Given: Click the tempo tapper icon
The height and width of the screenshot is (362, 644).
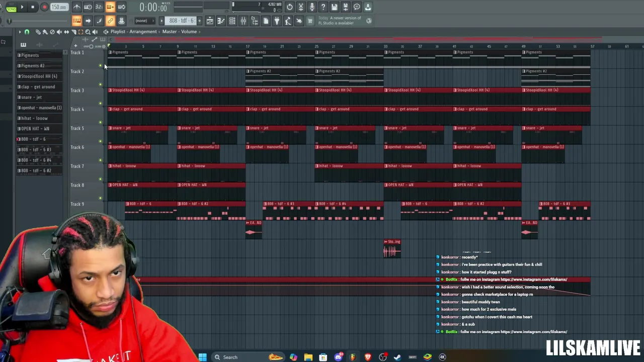Looking at the screenshot, I should click(x=288, y=21).
